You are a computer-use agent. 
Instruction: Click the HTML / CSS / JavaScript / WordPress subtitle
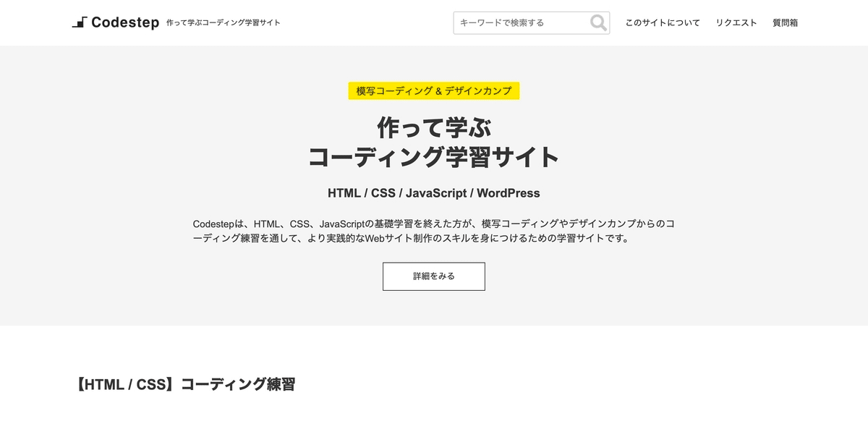(x=433, y=192)
